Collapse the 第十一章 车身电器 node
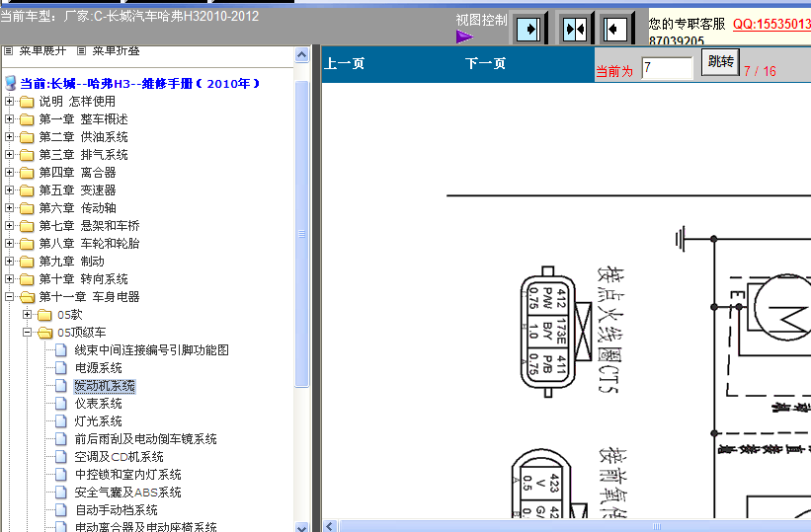Screen dimensions: 811x532 tap(9, 297)
